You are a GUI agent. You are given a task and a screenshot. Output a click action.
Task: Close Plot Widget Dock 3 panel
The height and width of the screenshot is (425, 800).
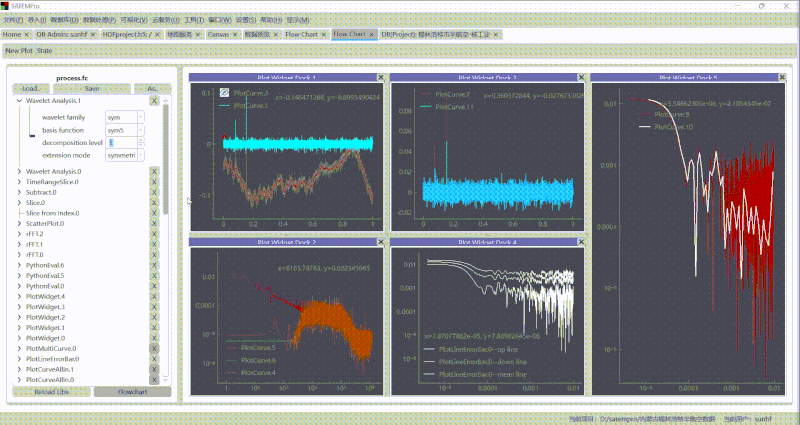point(582,77)
